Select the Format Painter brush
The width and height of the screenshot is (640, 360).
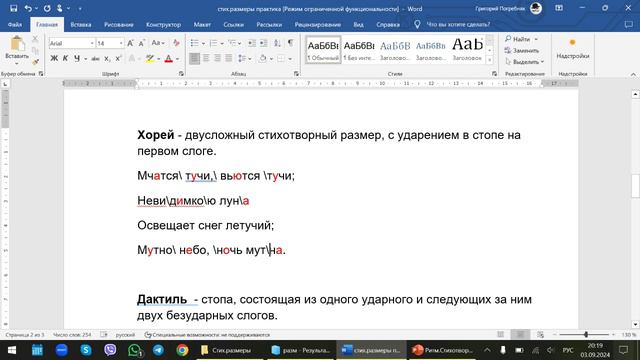tap(35, 62)
